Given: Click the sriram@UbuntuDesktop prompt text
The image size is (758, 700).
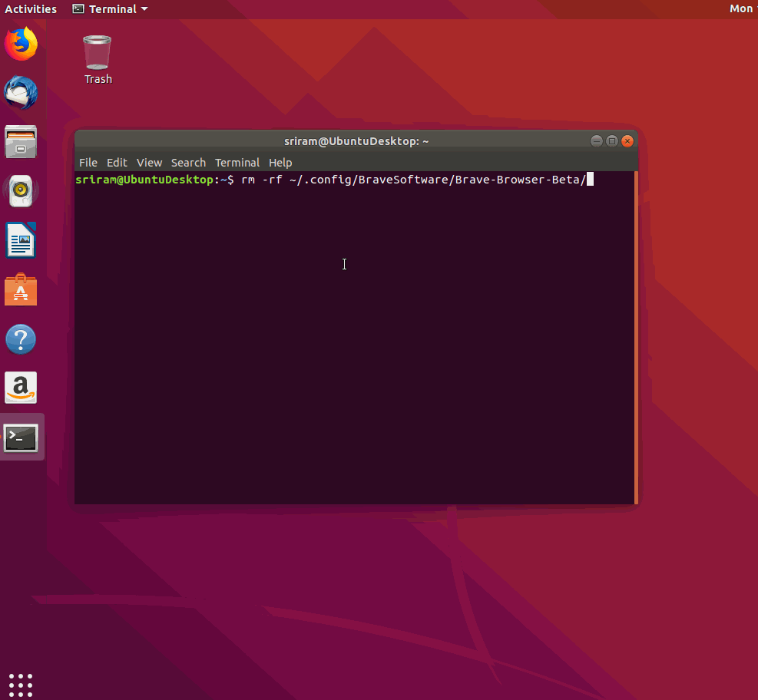Looking at the screenshot, I should click(x=144, y=180).
